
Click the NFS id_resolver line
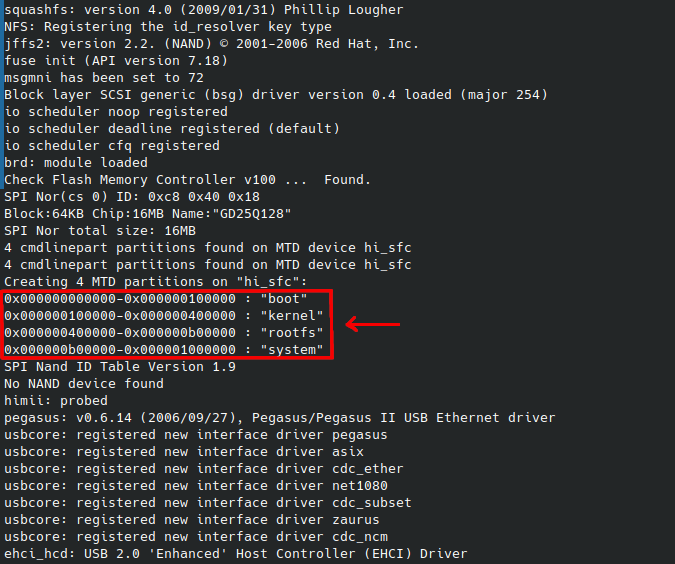(x=168, y=27)
